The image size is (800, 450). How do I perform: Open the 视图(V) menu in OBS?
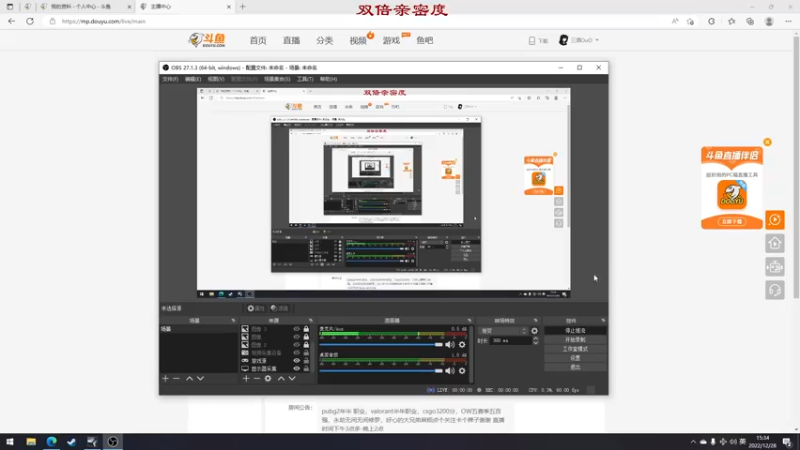(x=216, y=79)
